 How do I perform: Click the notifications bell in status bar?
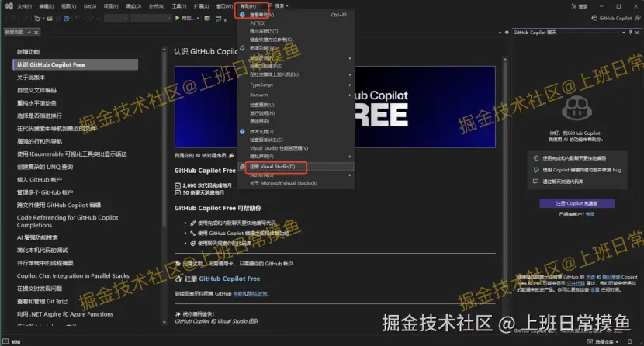(x=629, y=341)
